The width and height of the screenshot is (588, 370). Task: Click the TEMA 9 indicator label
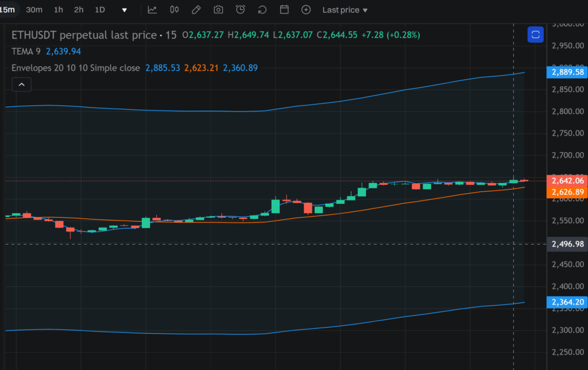[x=26, y=51]
